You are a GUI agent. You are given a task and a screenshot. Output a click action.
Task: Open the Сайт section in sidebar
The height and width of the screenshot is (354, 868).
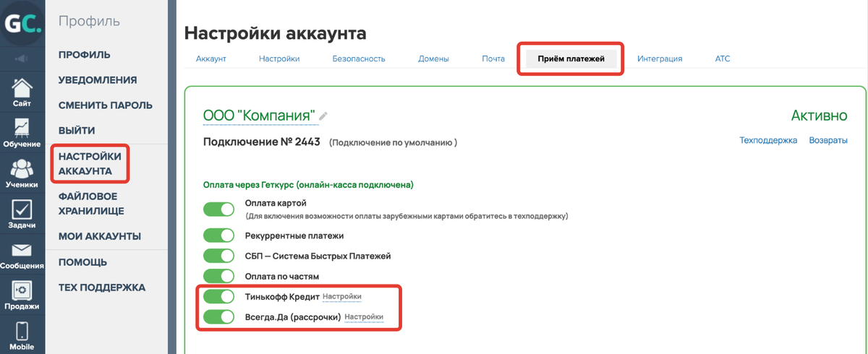(22, 92)
